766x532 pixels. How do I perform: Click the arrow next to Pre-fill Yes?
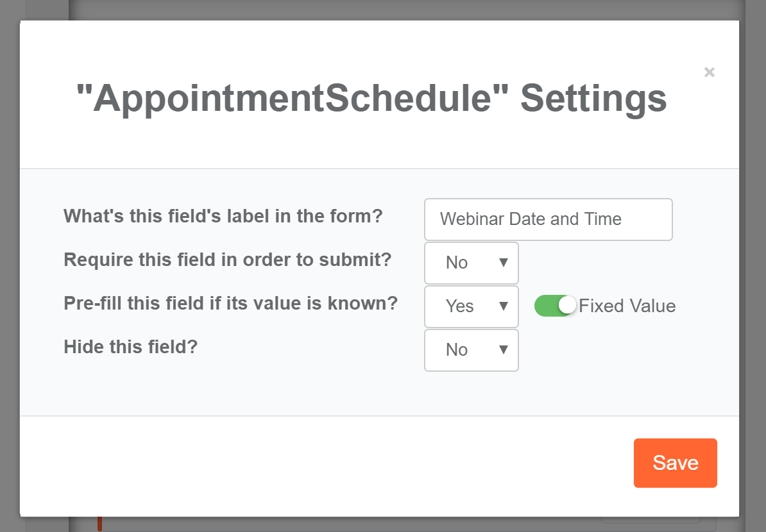tap(504, 306)
